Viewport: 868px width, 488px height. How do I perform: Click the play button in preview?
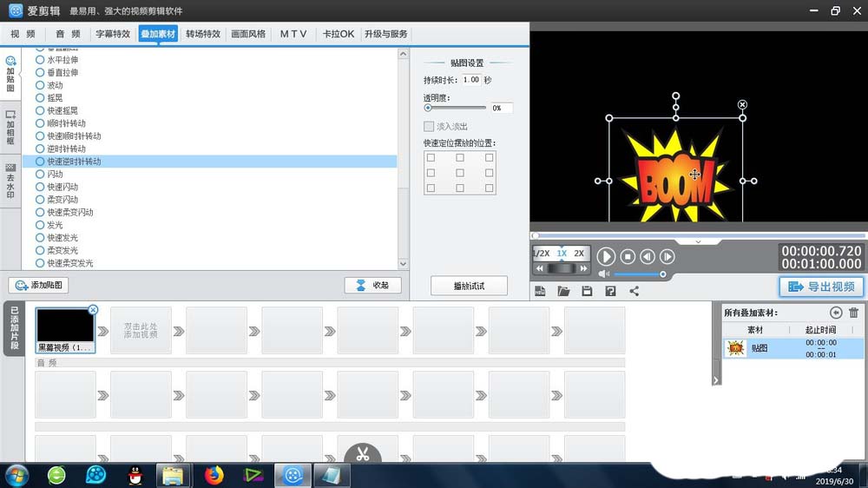pos(606,256)
